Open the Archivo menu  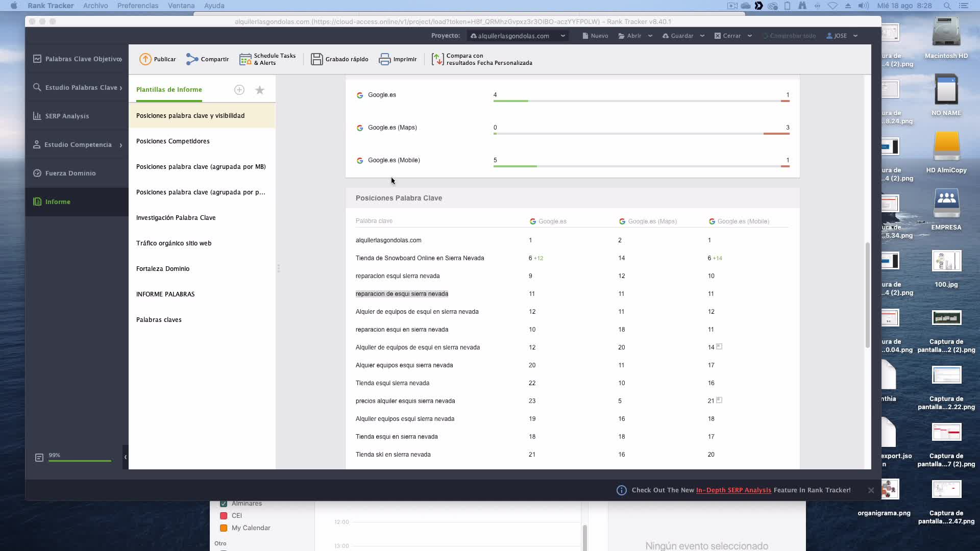(x=95, y=6)
